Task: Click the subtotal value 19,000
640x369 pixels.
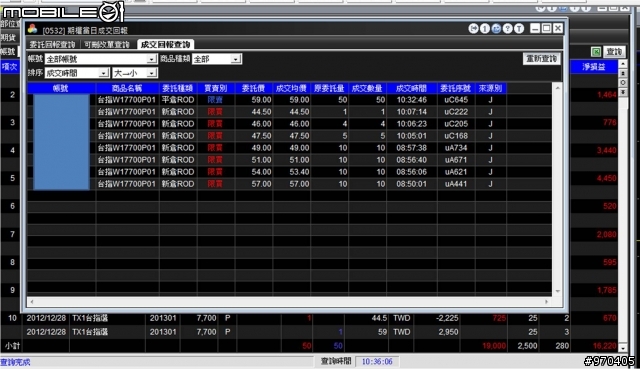Action: [x=494, y=346]
